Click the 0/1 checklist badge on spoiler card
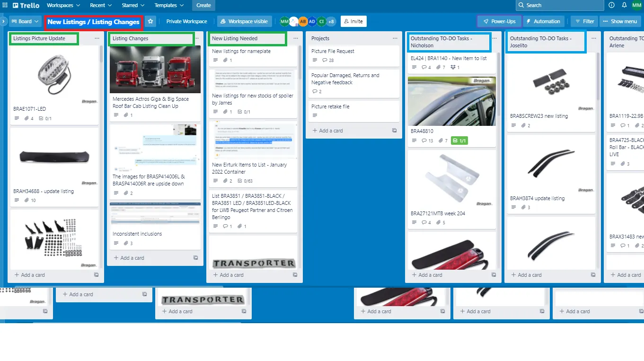The width and height of the screenshot is (644, 361). pyautogui.click(x=244, y=112)
